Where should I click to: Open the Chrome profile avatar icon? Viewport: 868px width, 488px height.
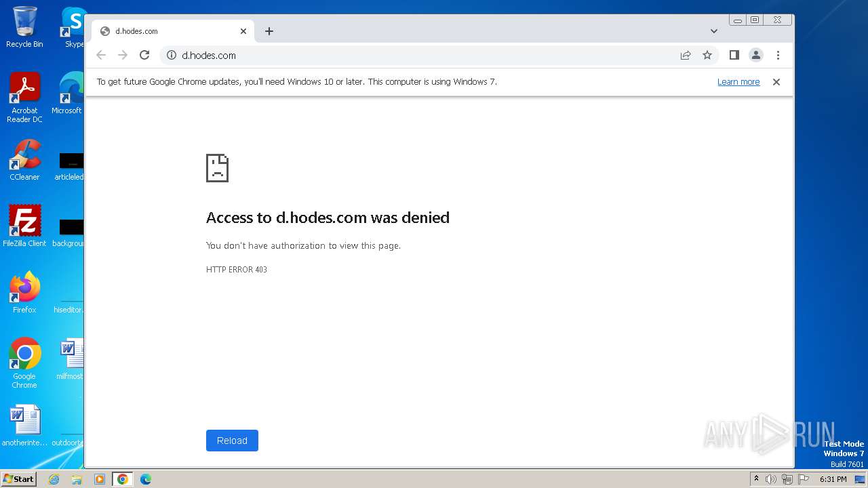coord(756,56)
